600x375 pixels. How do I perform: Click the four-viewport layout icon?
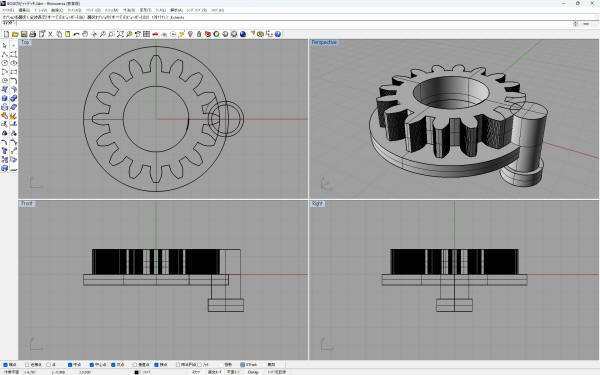click(146, 34)
